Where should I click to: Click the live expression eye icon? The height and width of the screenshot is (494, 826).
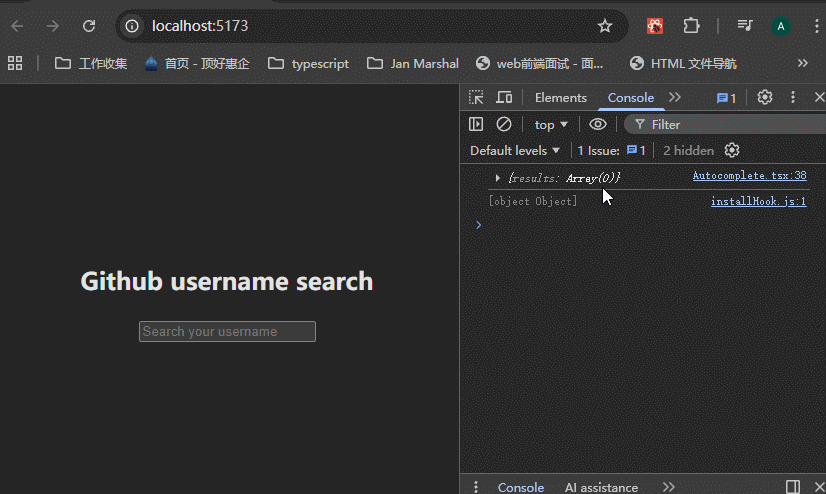pos(598,124)
